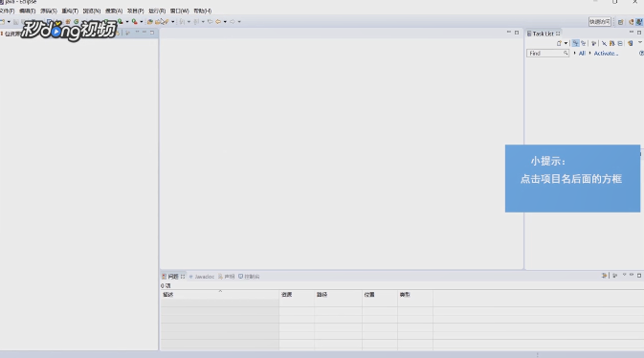
Task: Toggle the Scheduled view in Task List
Action: pyautogui.click(x=583, y=43)
